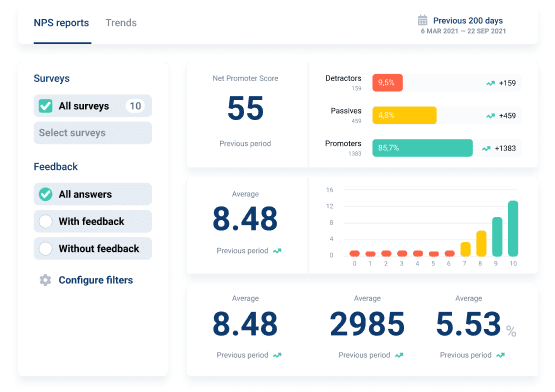
Task: Click the +1383 promoters change value
Action: pyautogui.click(x=505, y=148)
